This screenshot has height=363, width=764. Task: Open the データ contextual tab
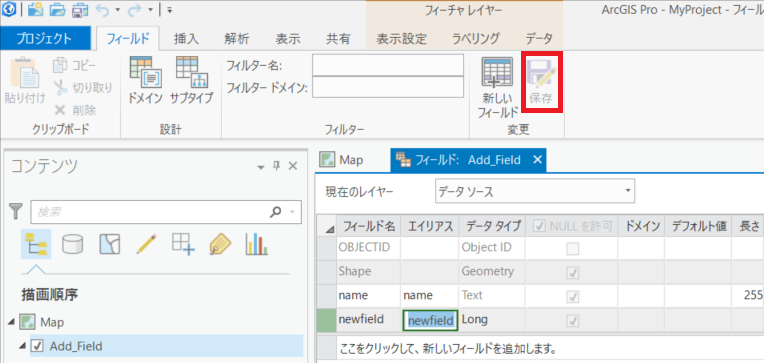539,38
